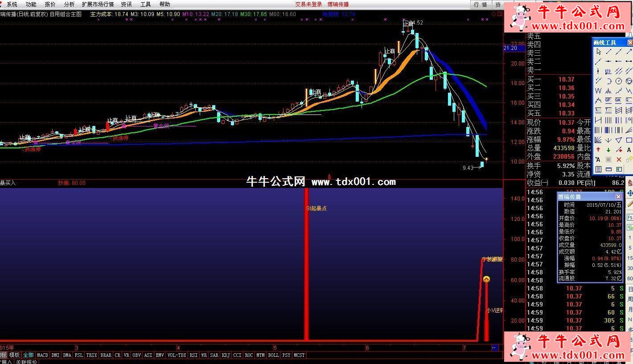Click the 成交额 value 4.42亿

[x=613, y=251]
